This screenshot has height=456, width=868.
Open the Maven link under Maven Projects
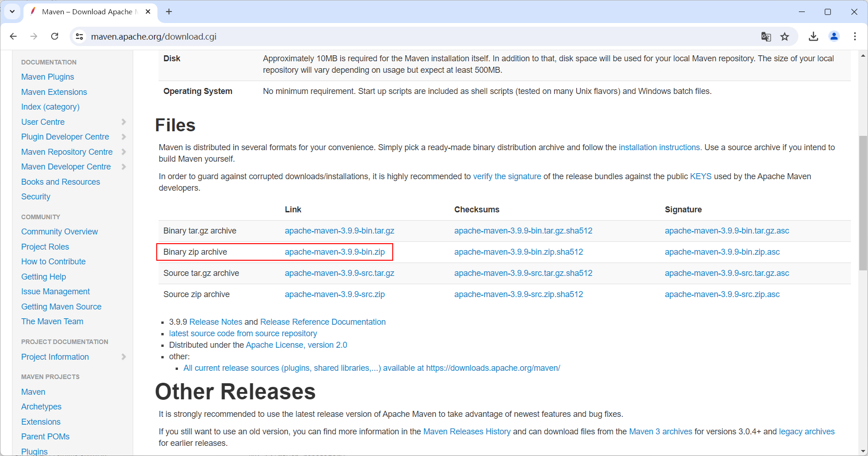coord(33,392)
